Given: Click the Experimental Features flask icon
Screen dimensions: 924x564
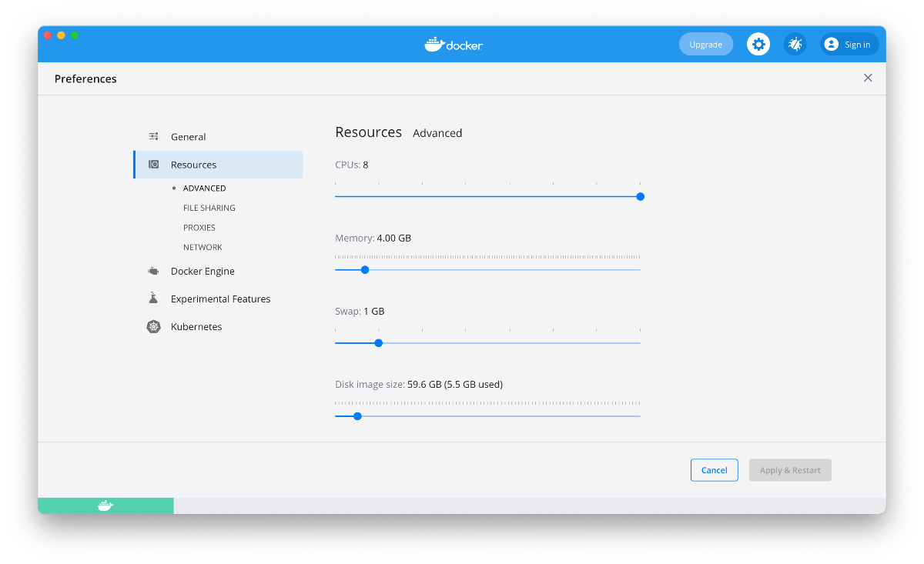Looking at the screenshot, I should (x=154, y=299).
